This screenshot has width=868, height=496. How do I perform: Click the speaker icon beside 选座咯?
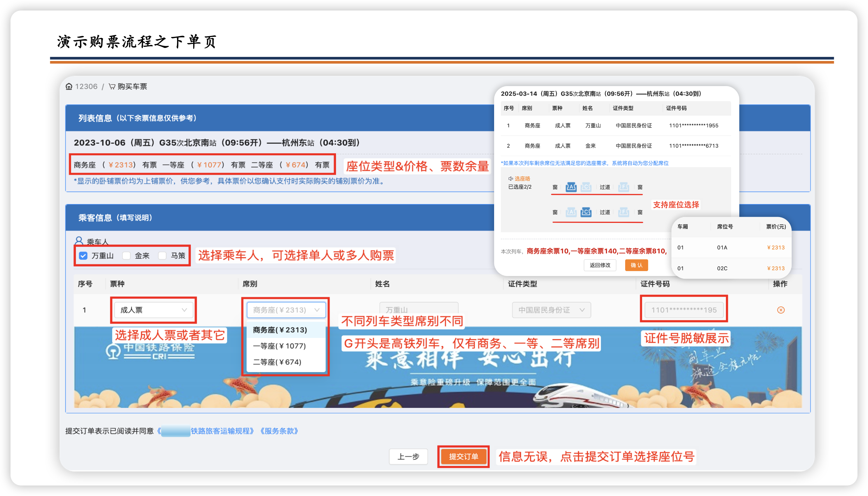point(511,179)
